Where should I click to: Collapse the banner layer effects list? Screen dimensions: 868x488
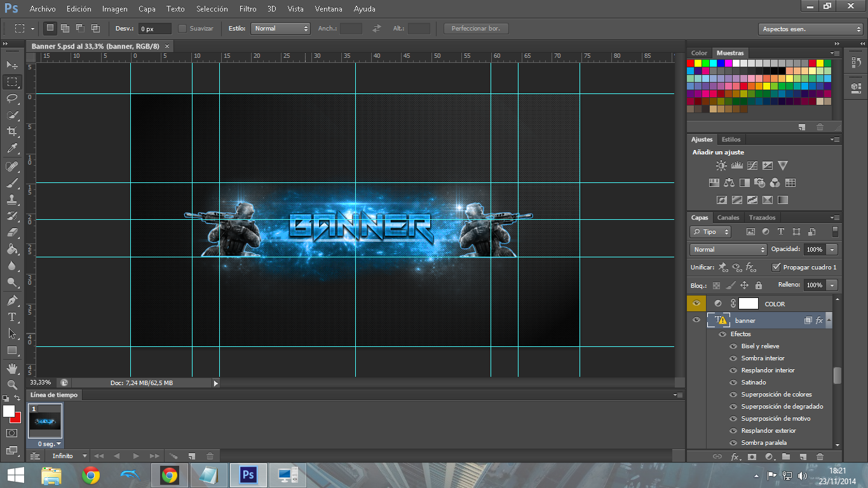[x=829, y=320]
